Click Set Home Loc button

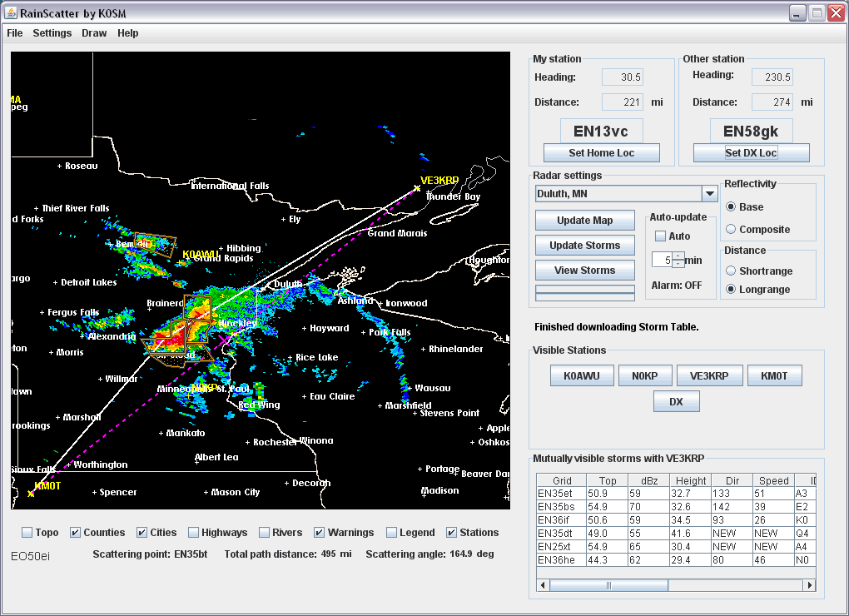601,153
